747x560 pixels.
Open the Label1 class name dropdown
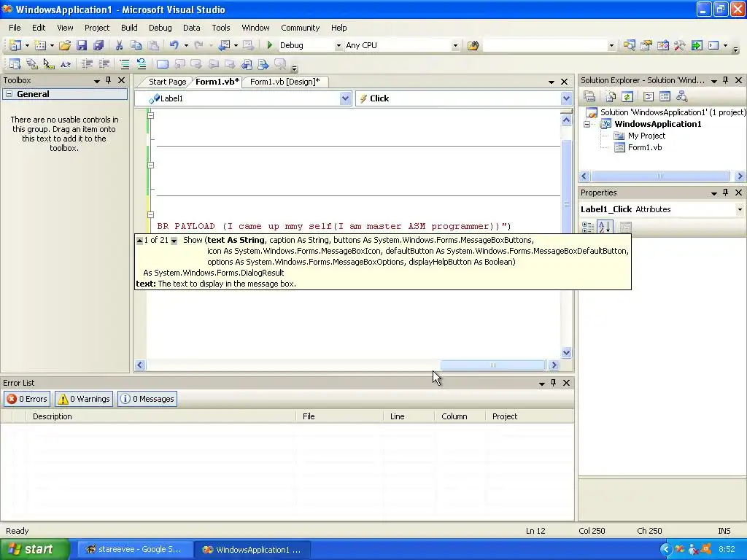click(x=345, y=98)
